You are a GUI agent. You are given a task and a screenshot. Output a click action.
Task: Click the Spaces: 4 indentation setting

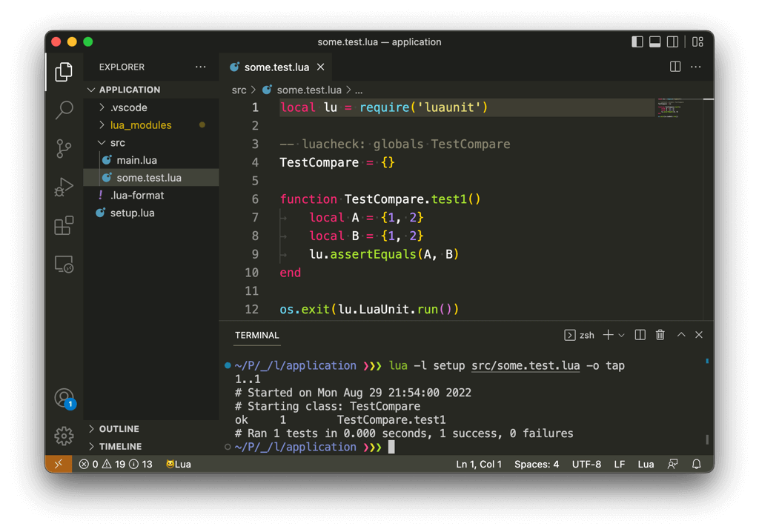tap(536, 465)
